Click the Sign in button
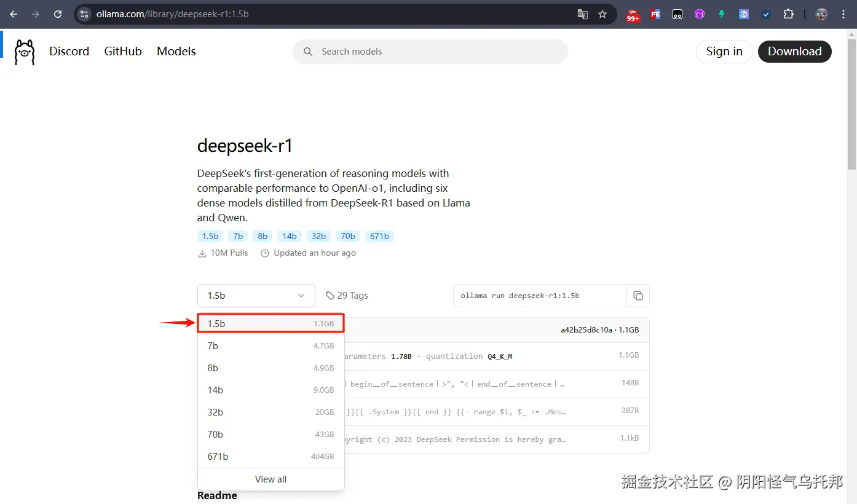The image size is (857, 504). tap(724, 52)
